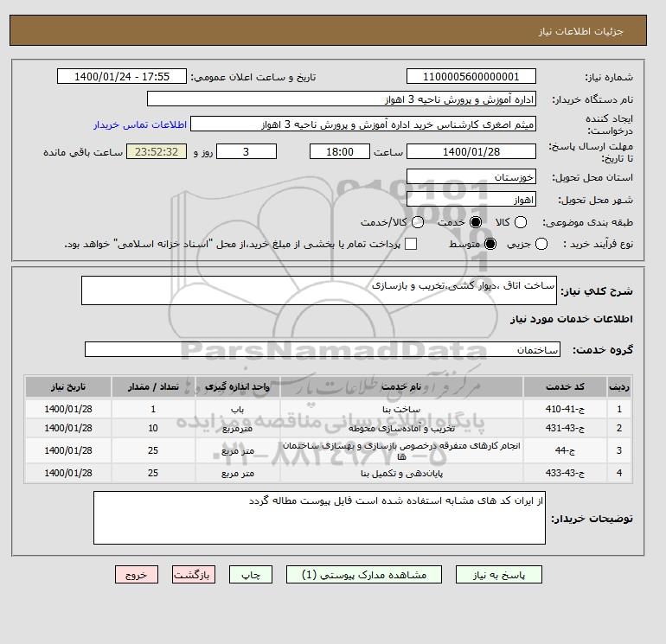Click the announcement date field 1400/01/24 - 17:55

click(122, 76)
